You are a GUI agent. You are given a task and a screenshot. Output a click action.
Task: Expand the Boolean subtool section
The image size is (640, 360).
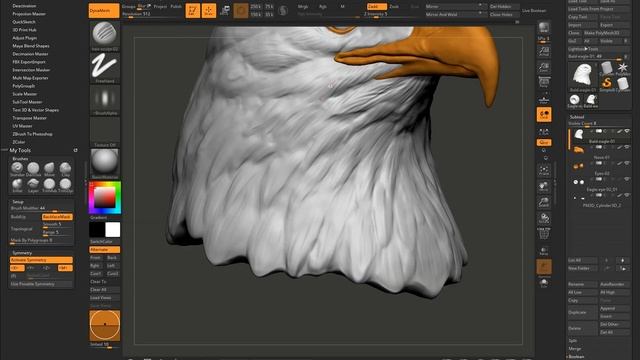tap(576, 357)
